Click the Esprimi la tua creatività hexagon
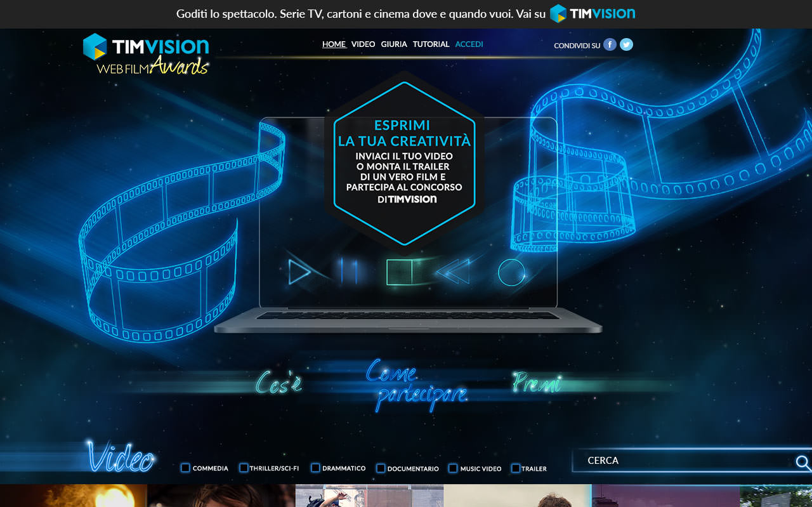The image size is (812, 507). tap(404, 163)
